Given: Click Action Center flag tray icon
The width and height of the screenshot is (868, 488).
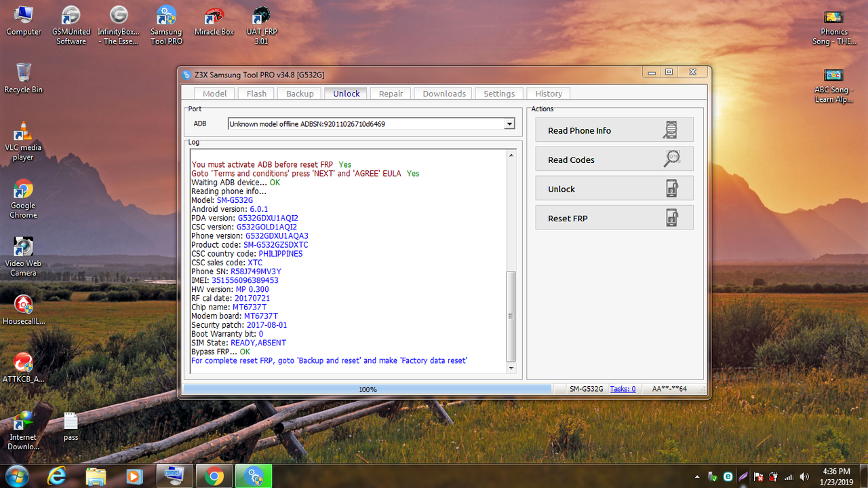Looking at the screenshot, I should (x=759, y=476).
